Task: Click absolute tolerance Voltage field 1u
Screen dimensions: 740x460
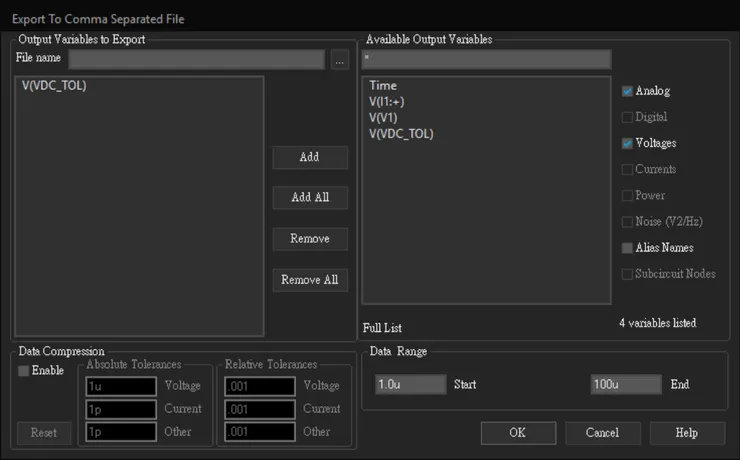Action: 121,386
